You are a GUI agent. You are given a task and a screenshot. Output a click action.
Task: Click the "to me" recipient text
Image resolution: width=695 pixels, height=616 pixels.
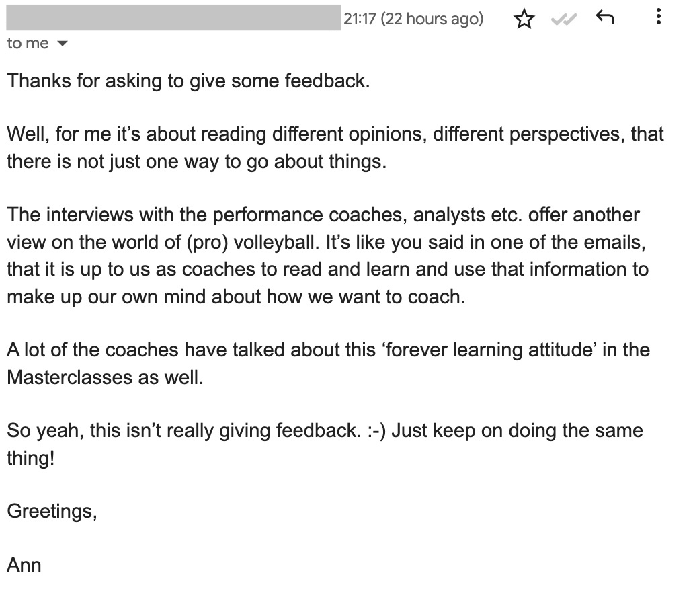click(x=28, y=44)
